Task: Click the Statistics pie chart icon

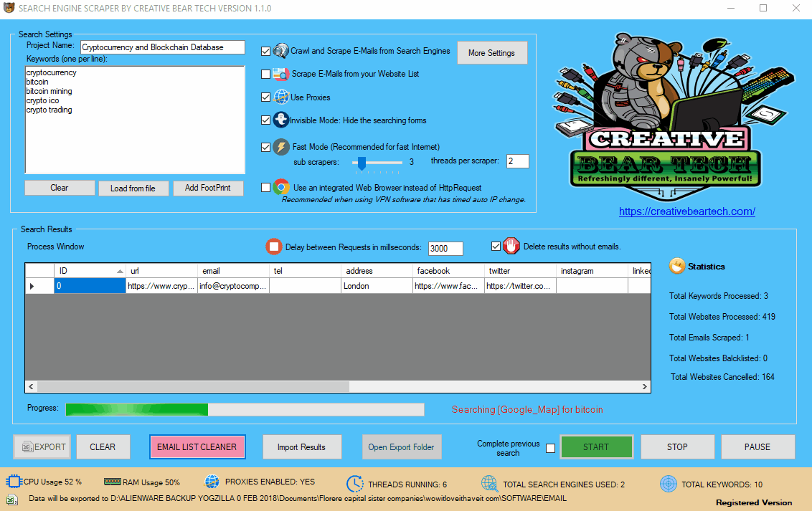Action: point(677,266)
